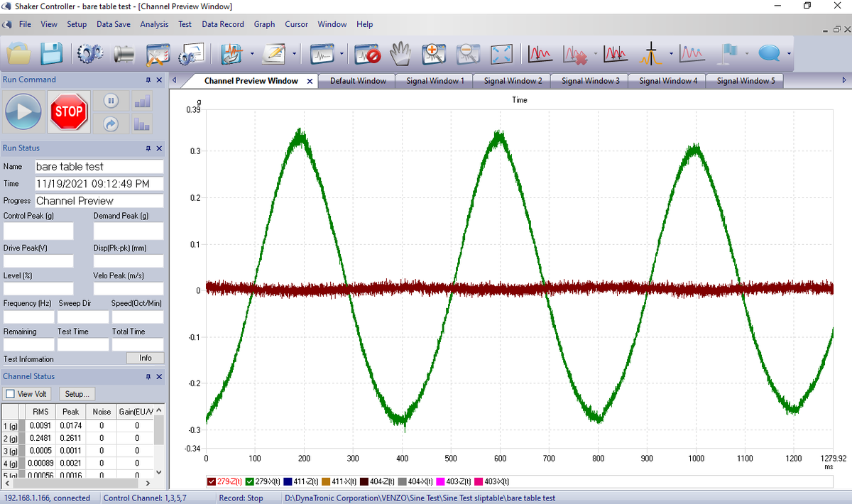Click the Info button
This screenshot has height=504, width=852.
click(x=146, y=358)
